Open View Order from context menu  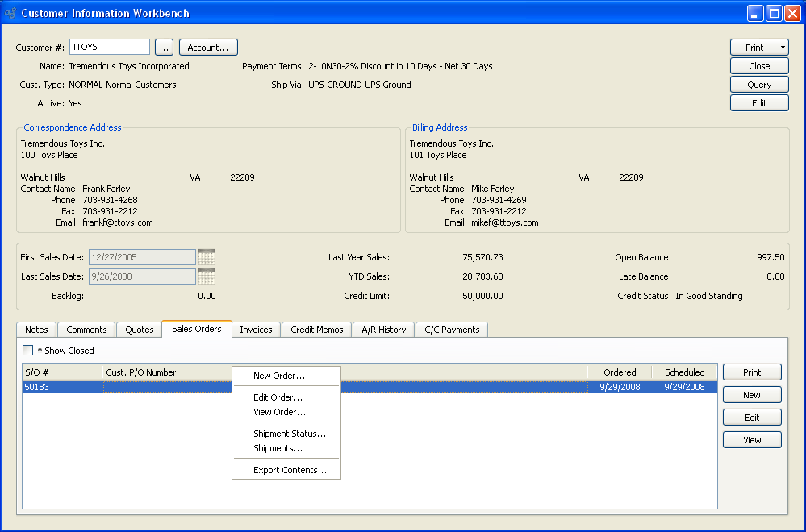coord(279,412)
